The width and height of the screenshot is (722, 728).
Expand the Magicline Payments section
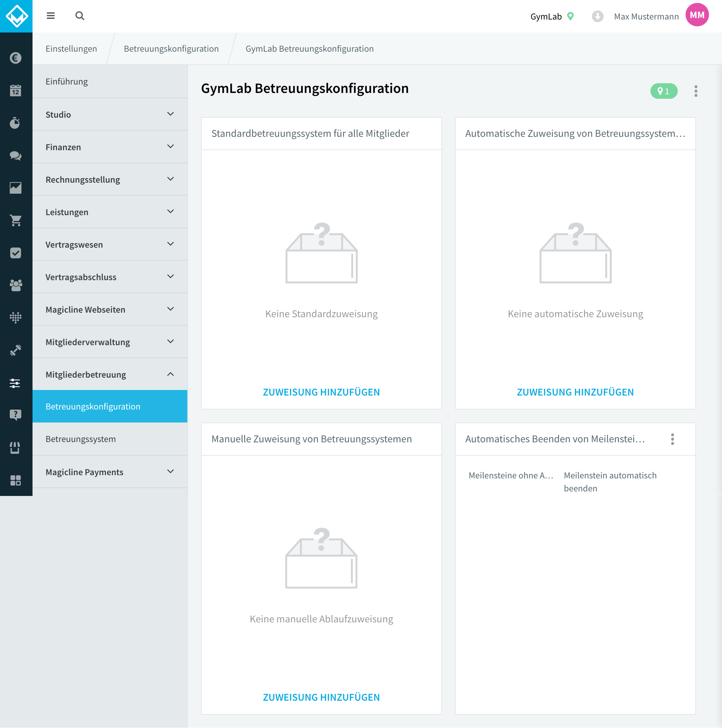(110, 472)
